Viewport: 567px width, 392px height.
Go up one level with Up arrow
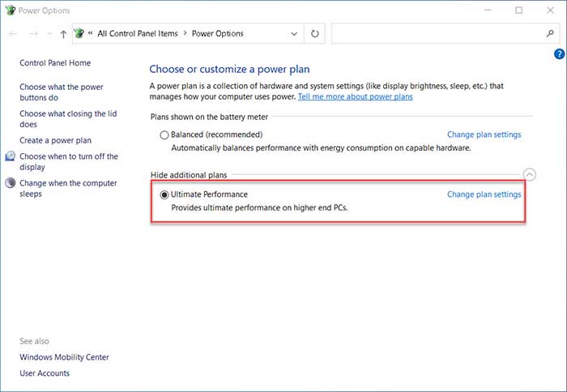[x=63, y=34]
